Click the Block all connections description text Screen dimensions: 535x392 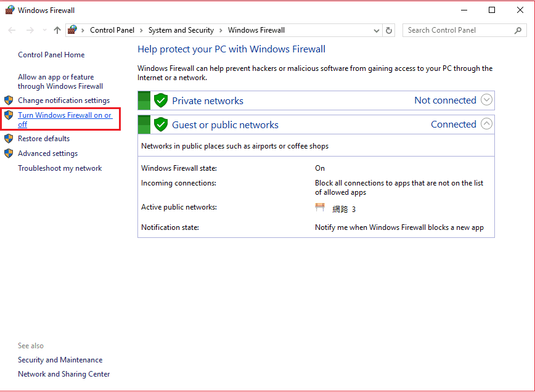[x=399, y=187]
